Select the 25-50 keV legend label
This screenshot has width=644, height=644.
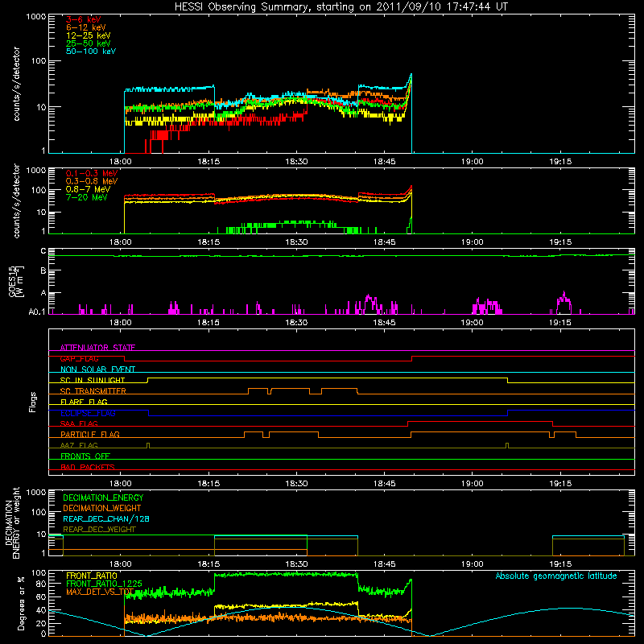(x=89, y=43)
